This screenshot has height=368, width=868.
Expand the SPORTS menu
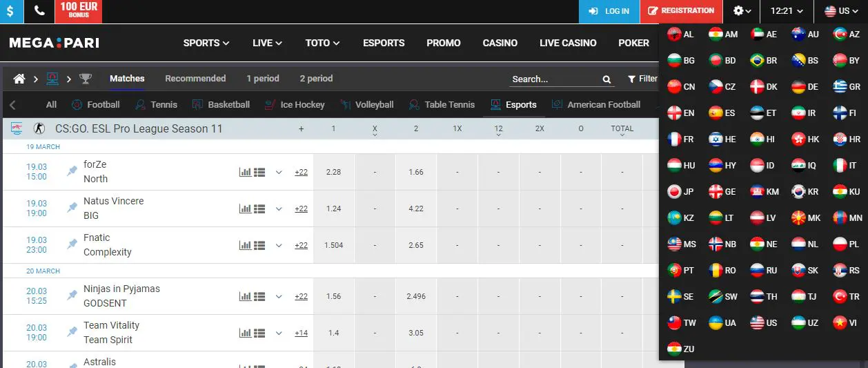(206, 43)
